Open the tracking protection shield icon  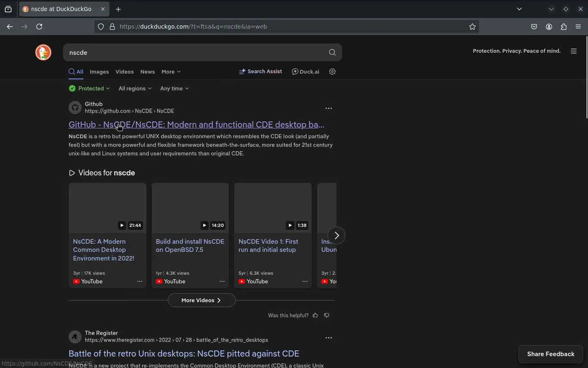point(101,27)
